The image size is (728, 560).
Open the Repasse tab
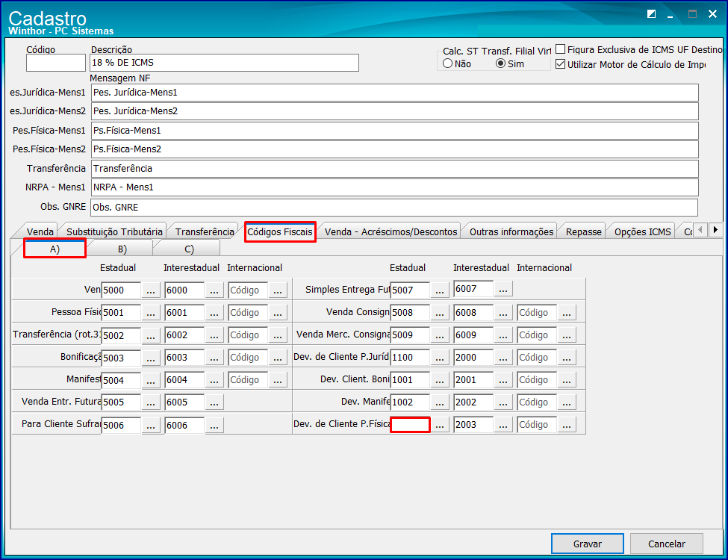point(584,231)
